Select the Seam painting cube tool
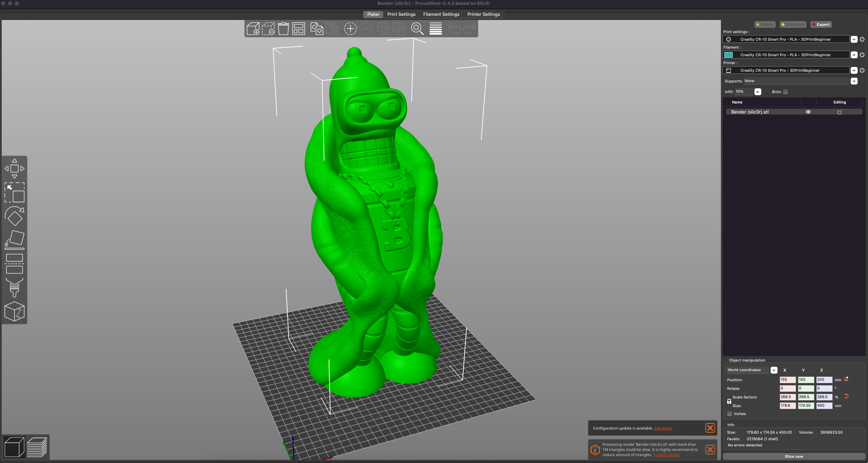868x463 pixels. pyautogui.click(x=15, y=311)
